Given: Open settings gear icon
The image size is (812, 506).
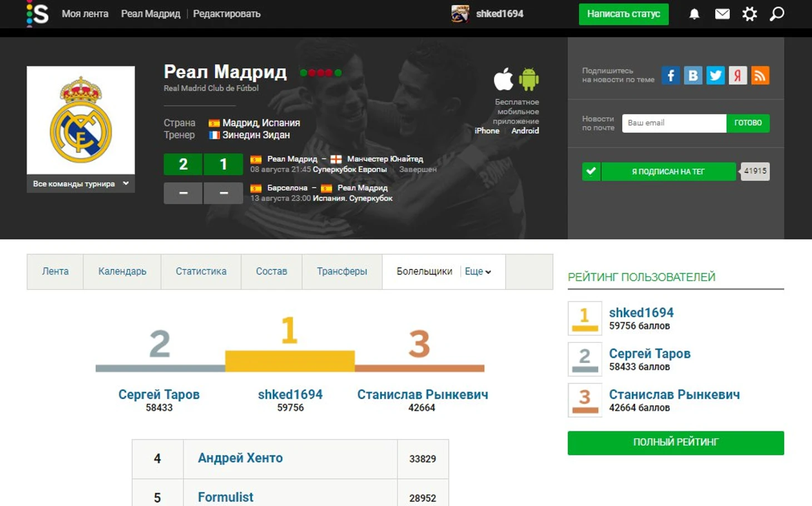Looking at the screenshot, I should tap(750, 14).
